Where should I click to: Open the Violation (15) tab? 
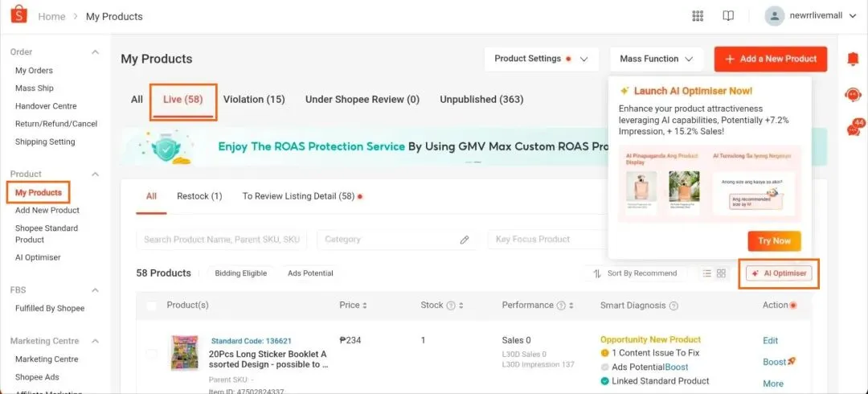tap(254, 100)
